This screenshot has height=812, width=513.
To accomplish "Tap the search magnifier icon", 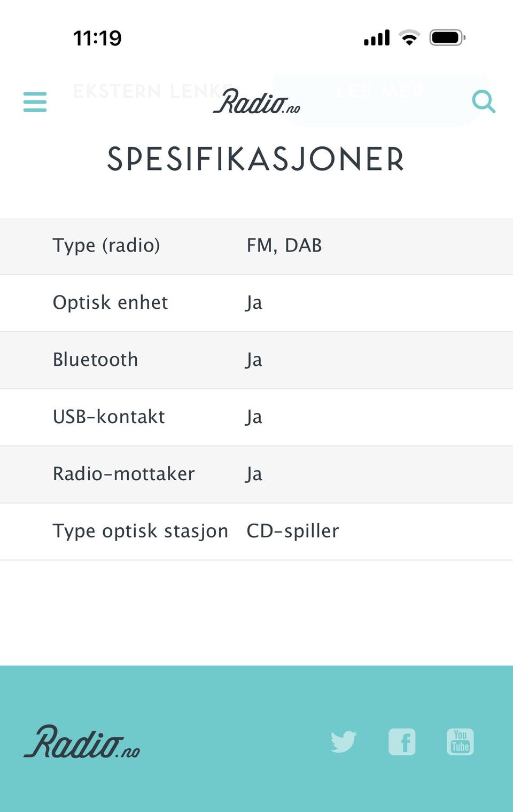I will point(484,101).
